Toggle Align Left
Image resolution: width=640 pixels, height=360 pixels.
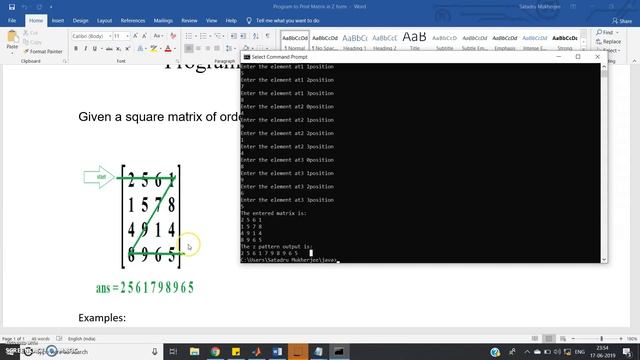coord(189,49)
